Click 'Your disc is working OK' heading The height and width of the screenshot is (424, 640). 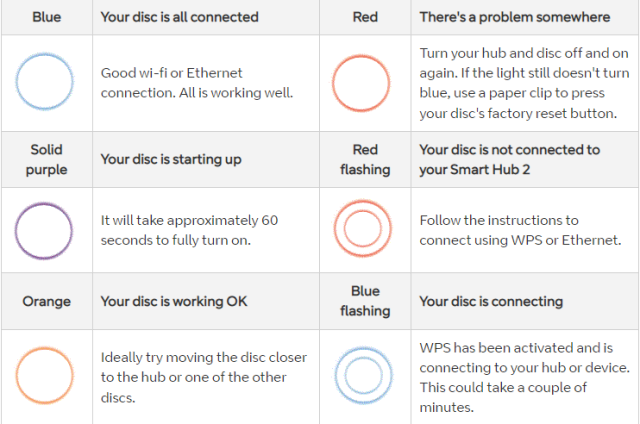coord(174,301)
